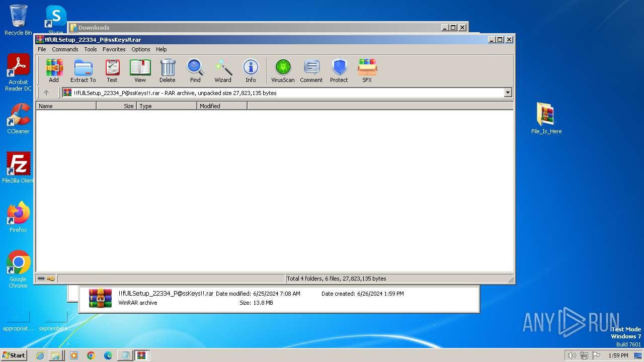Select the CCleaner desktop icon
Screen dimensions: 644x362
pyautogui.click(x=18, y=119)
